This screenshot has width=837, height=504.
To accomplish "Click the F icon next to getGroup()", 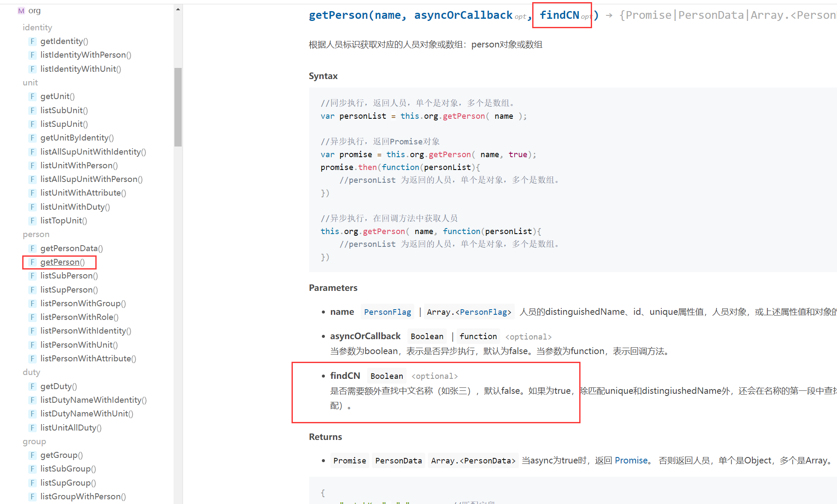I will point(32,455).
